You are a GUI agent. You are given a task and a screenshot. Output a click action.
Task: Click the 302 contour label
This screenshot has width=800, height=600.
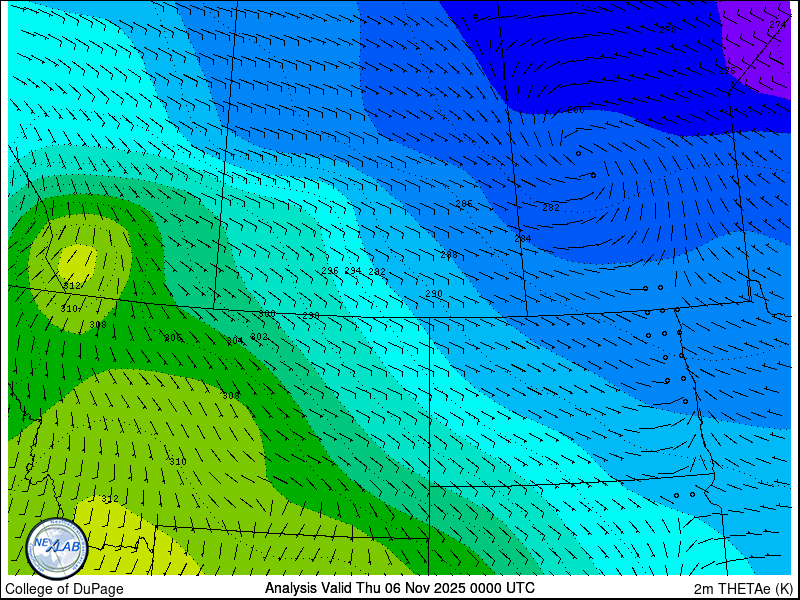259,337
